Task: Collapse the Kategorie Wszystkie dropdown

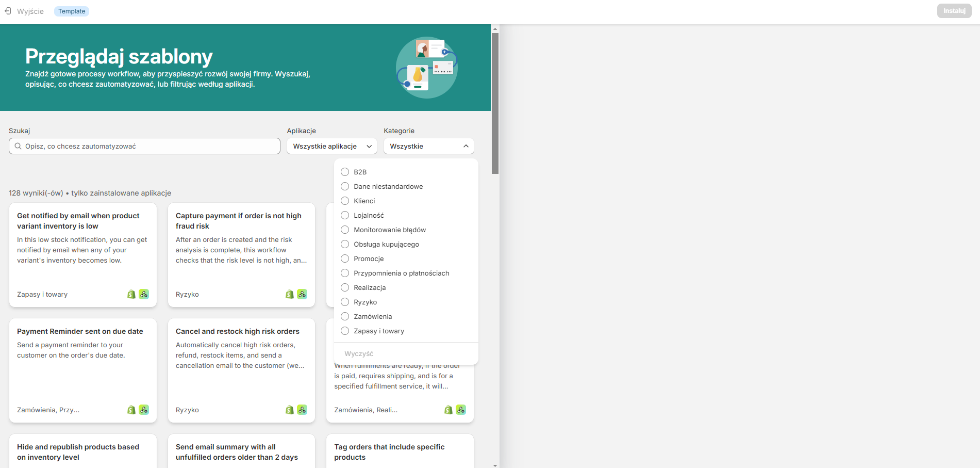Action: (429, 146)
